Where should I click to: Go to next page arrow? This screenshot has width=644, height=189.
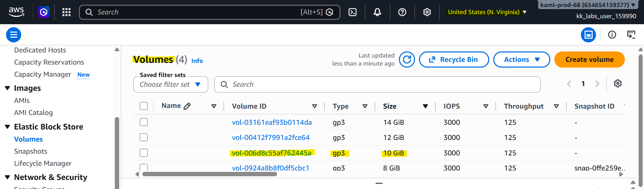coord(597,84)
